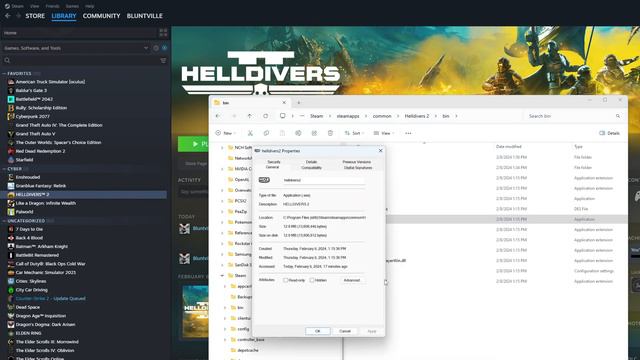Click the Advanced attributes button
The width and height of the screenshot is (640, 360).
click(352, 280)
